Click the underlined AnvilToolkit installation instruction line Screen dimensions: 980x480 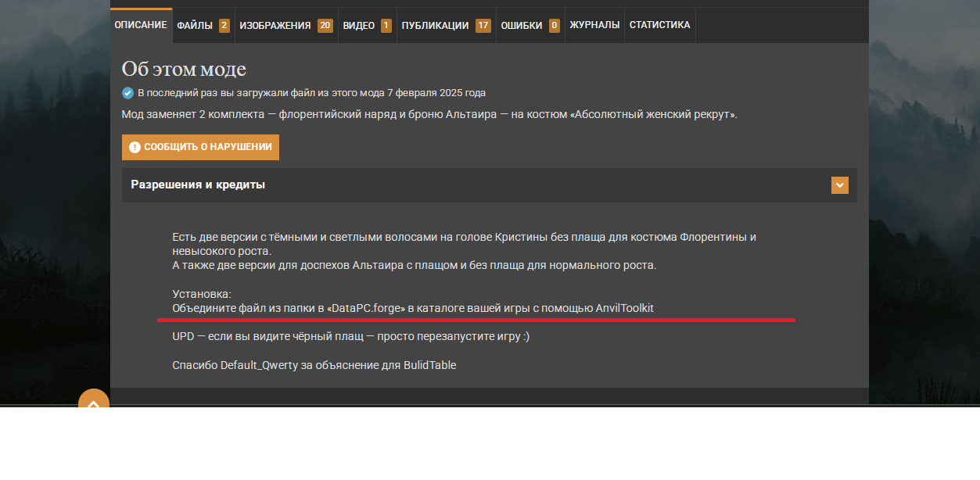[x=413, y=309]
